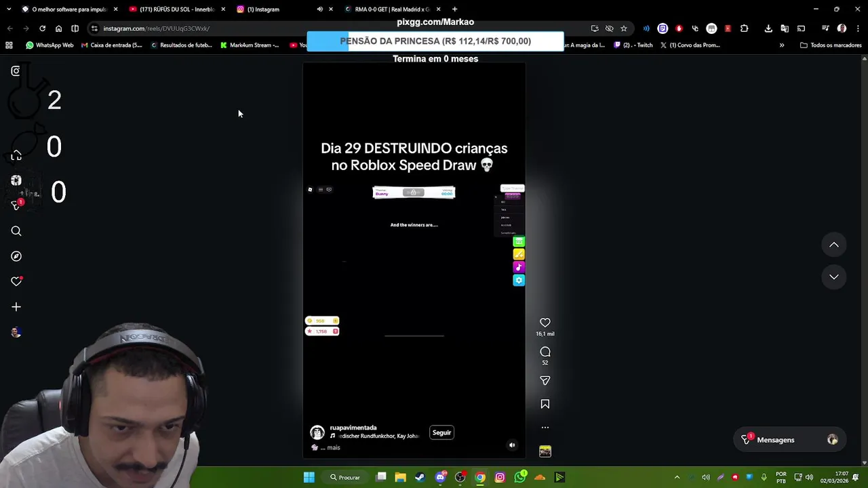Screen dimensions: 868x488
Task: Open File Explorer from the taskbar
Action: point(401,477)
